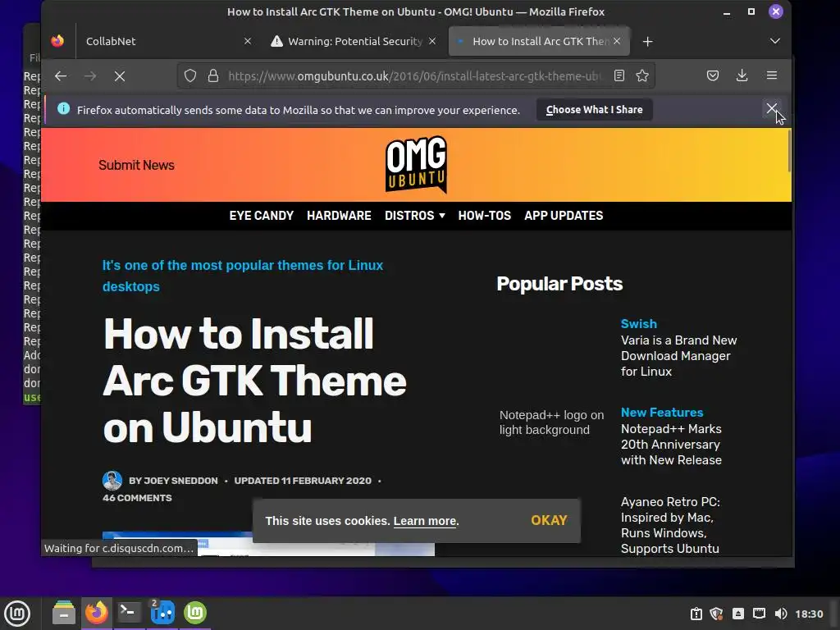Open clipboard tray icon

coord(696,614)
